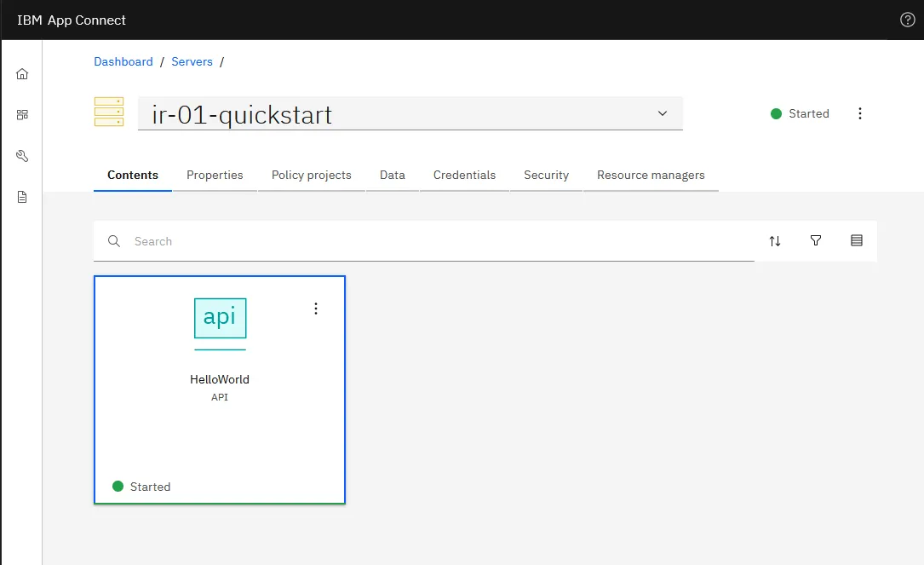Click the filter funnel icon

coord(816,240)
